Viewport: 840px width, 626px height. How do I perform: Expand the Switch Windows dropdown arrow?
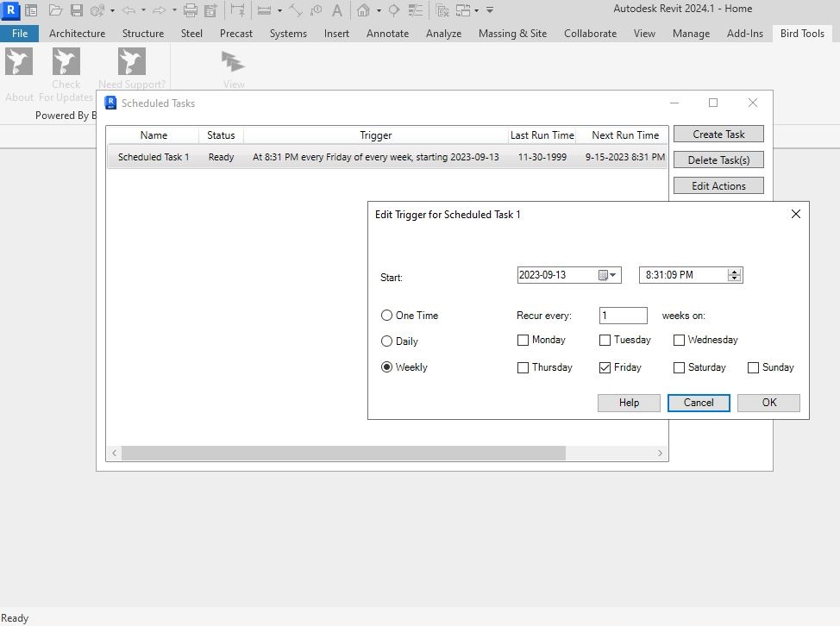pyautogui.click(x=476, y=10)
